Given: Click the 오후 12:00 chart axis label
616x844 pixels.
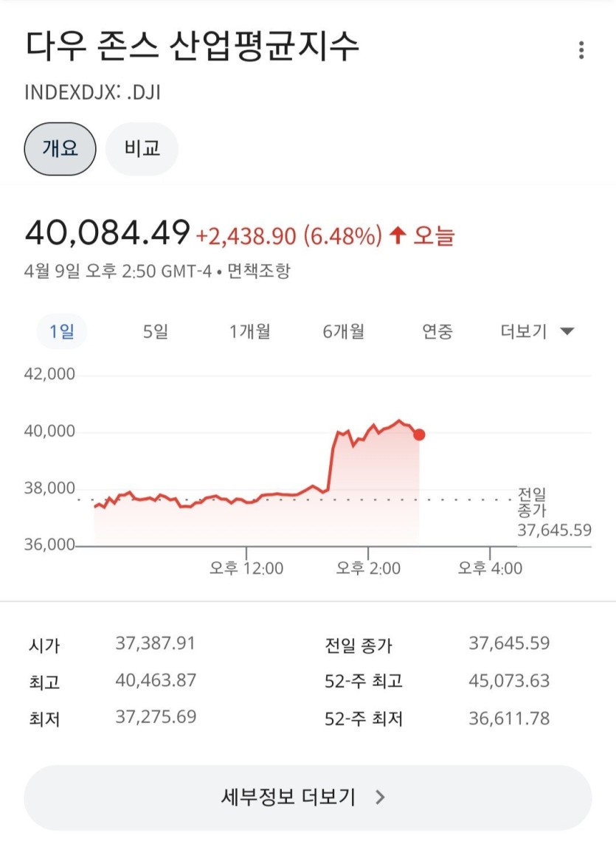Looking at the screenshot, I should pyautogui.click(x=246, y=568).
